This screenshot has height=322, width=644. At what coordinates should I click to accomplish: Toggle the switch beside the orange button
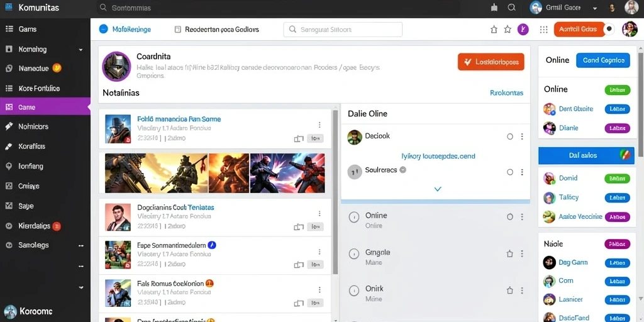click(609, 29)
